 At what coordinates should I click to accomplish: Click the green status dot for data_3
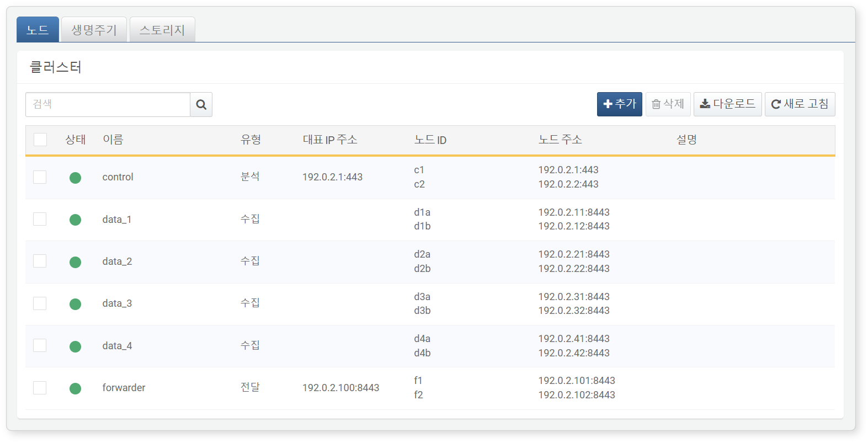[x=76, y=304]
